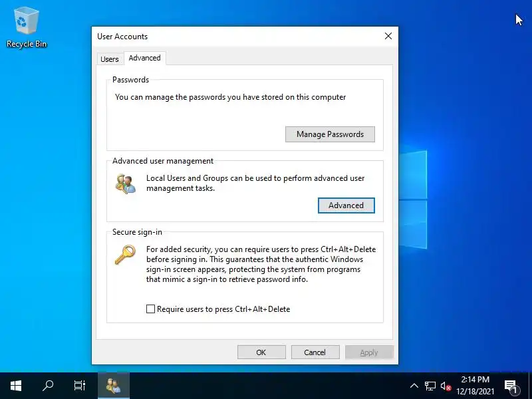
Task: Open taskbar Search magnifier
Action: click(x=48, y=386)
